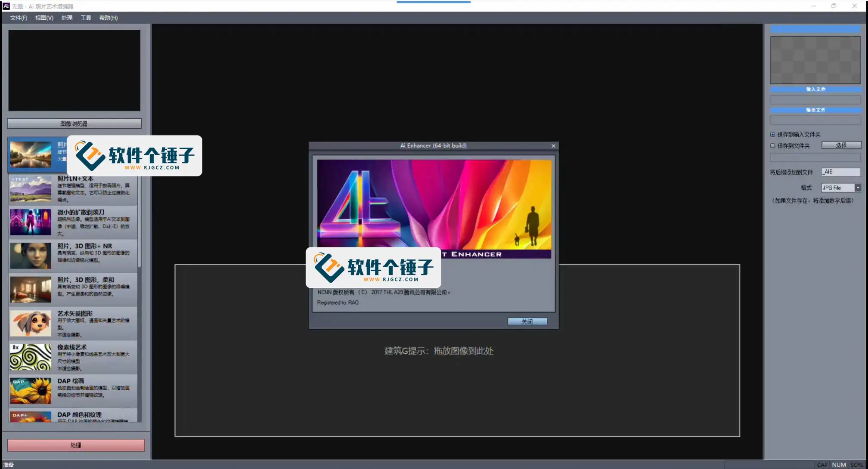The image size is (868, 469).
Task: Select the landscape photo model thumbnail
Action: coord(31,154)
